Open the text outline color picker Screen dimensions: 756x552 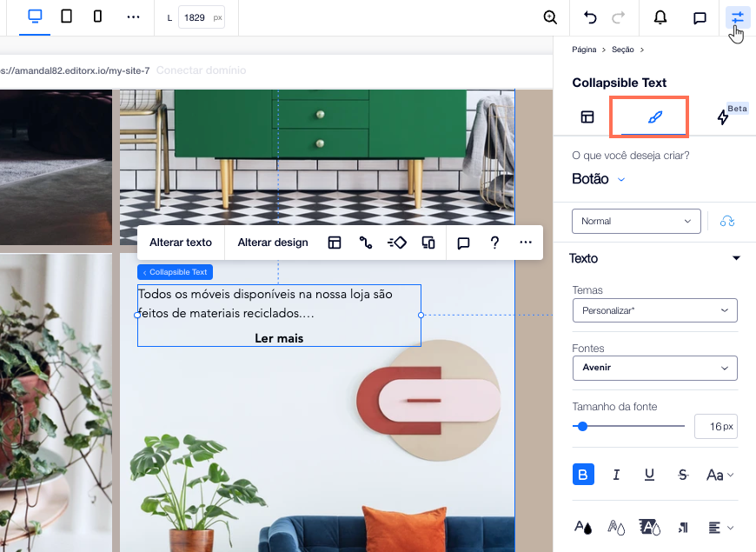616,527
